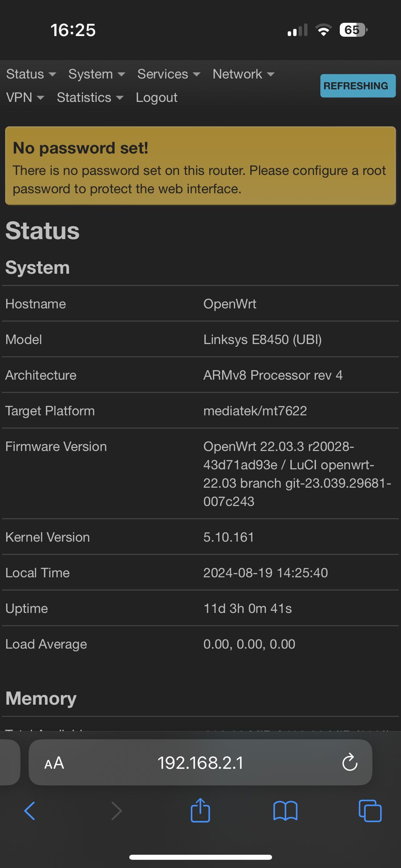Click the REFRESHING status button

pos(358,86)
